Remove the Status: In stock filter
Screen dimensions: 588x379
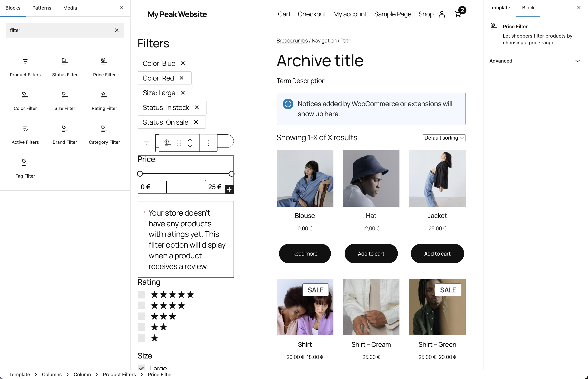(x=197, y=107)
